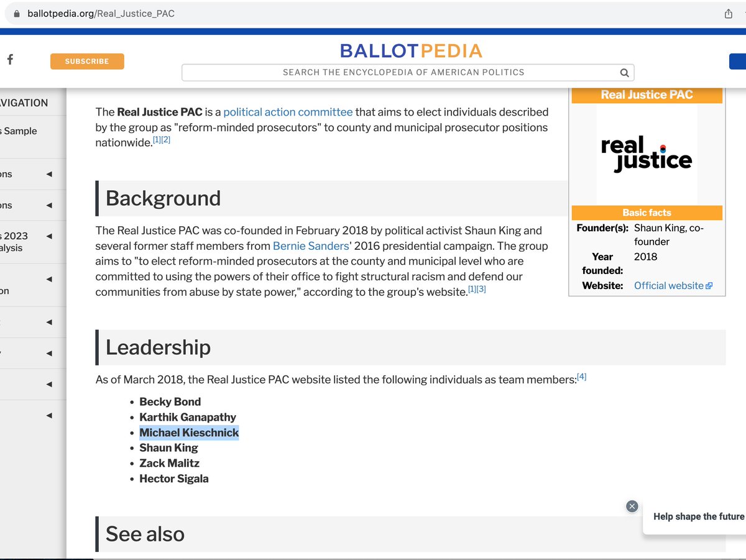Open the Official website link
This screenshot has height=560, width=746.
point(668,286)
